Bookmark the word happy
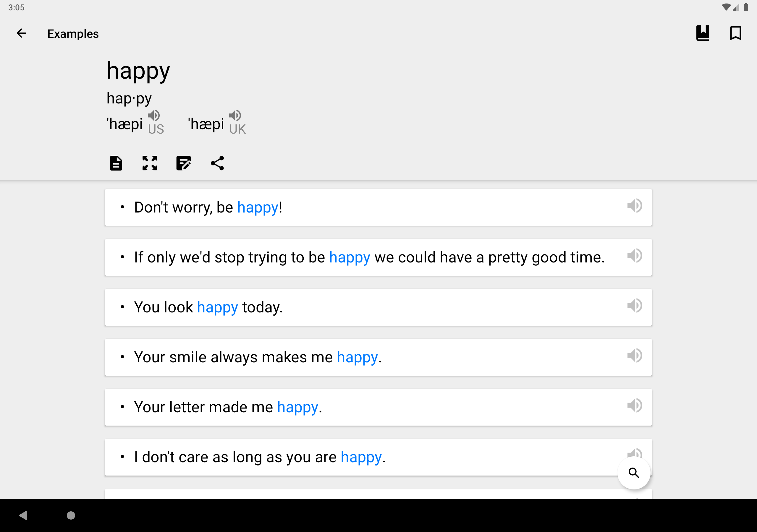757x532 pixels. point(736,33)
